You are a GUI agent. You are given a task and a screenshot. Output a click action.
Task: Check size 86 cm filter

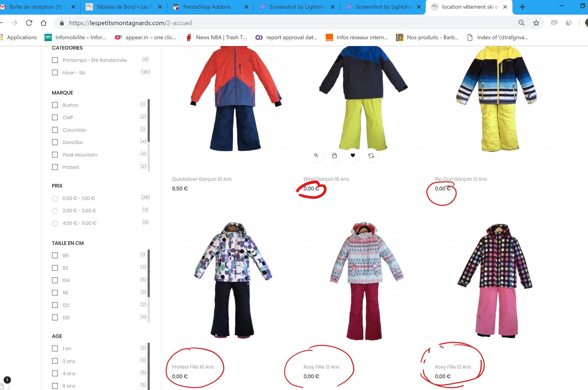(55, 256)
